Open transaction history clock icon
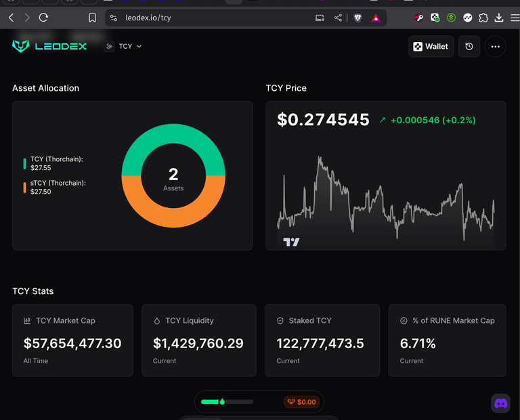Image resolution: width=520 pixels, height=420 pixels. tap(469, 47)
